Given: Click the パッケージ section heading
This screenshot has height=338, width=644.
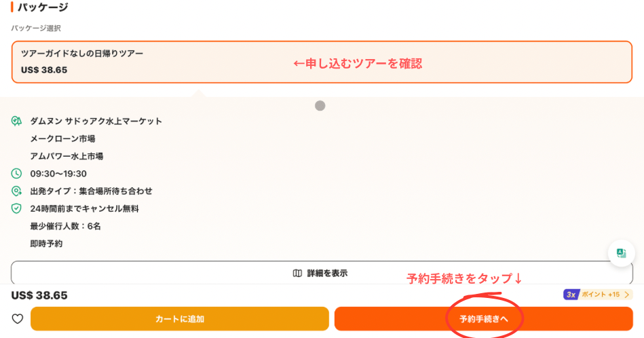Looking at the screenshot, I should 43,7.
